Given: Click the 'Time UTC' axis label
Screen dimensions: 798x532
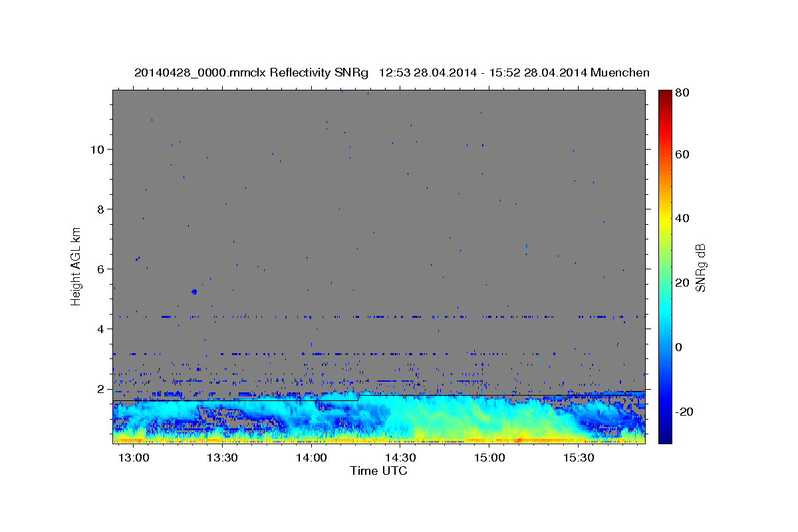Looking at the screenshot, I should (x=378, y=471).
